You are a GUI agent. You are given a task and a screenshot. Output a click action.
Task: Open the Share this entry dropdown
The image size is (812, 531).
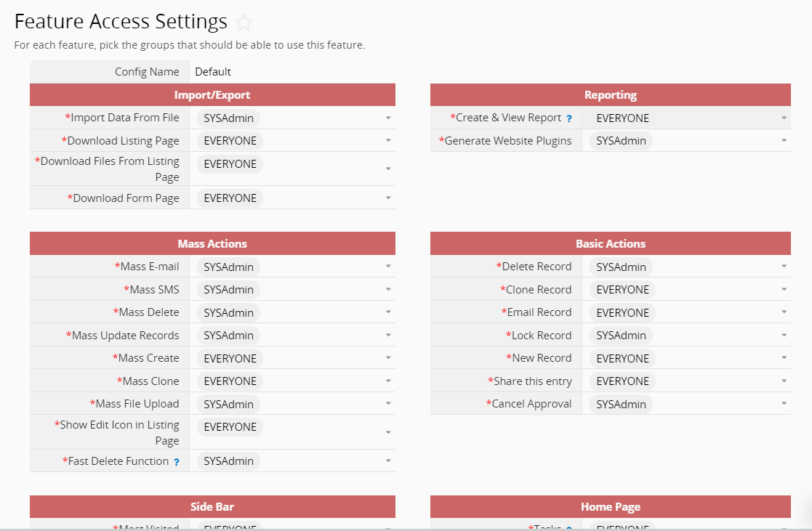784,381
